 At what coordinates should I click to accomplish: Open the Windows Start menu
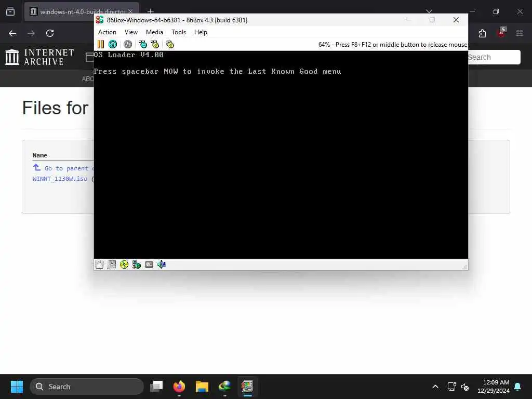[x=17, y=387]
